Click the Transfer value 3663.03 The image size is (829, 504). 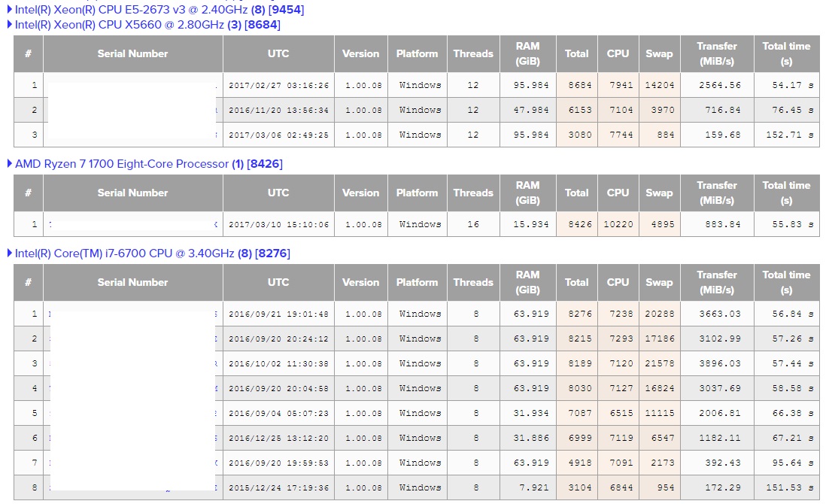tap(720, 314)
